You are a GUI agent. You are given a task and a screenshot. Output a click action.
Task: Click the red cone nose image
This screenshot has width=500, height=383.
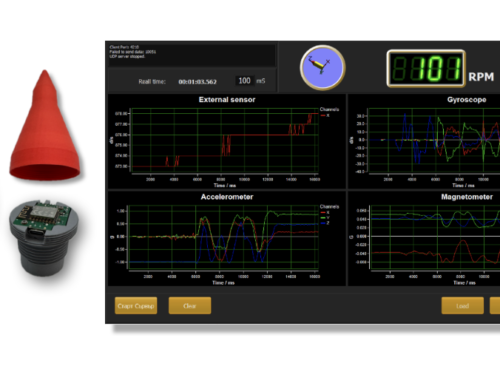[45, 125]
